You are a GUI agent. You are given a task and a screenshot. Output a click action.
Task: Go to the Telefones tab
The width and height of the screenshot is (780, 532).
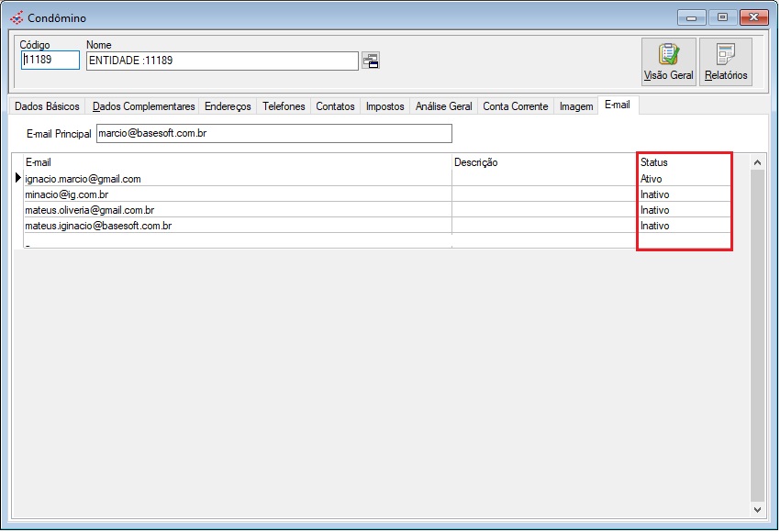point(284,106)
